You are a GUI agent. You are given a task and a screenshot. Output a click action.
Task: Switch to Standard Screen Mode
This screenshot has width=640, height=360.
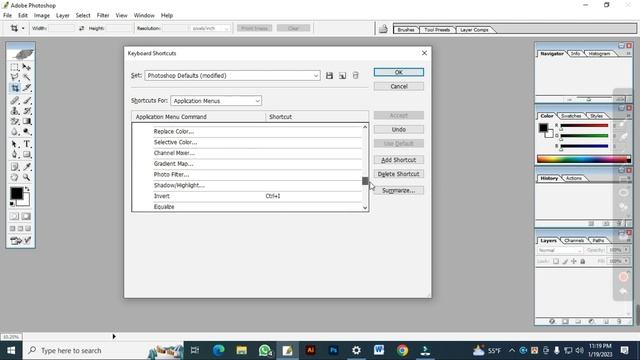pyautogui.click(x=13, y=229)
